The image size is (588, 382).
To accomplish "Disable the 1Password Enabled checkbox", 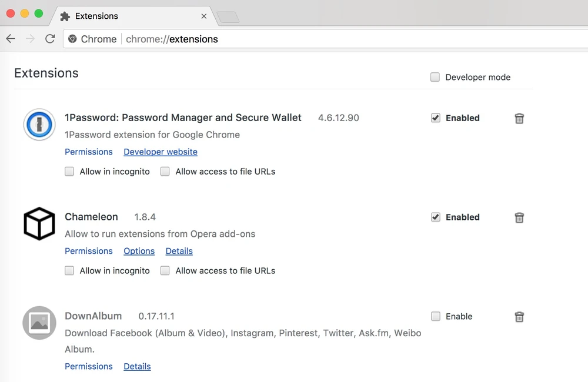I will pyautogui.click(x=436, y=118).
